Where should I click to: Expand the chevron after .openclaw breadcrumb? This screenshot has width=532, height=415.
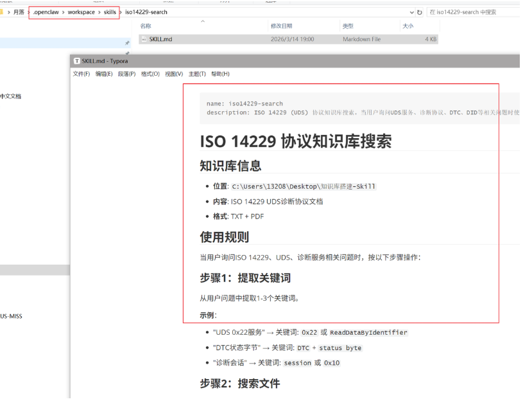pos(63,12)
